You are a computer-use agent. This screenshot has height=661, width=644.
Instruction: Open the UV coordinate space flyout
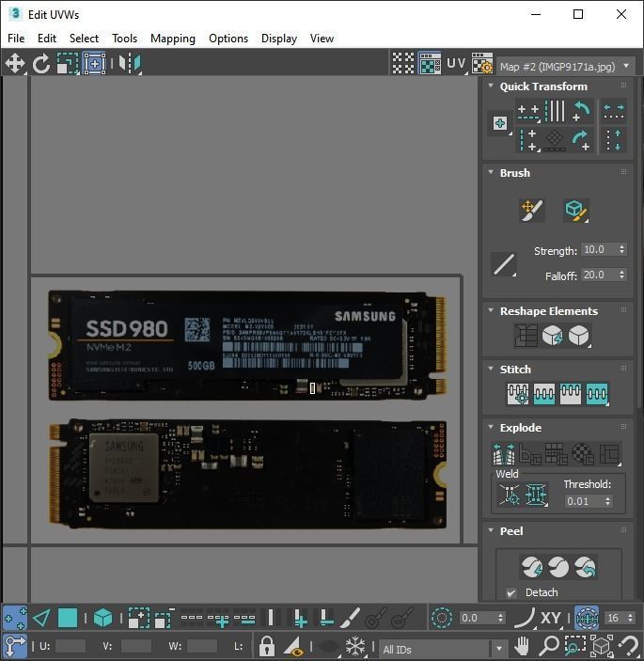pyautogui.click(x=457, y=64)
